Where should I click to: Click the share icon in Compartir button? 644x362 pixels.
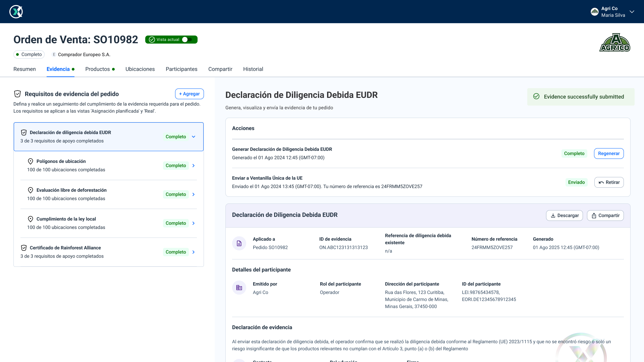594,216
